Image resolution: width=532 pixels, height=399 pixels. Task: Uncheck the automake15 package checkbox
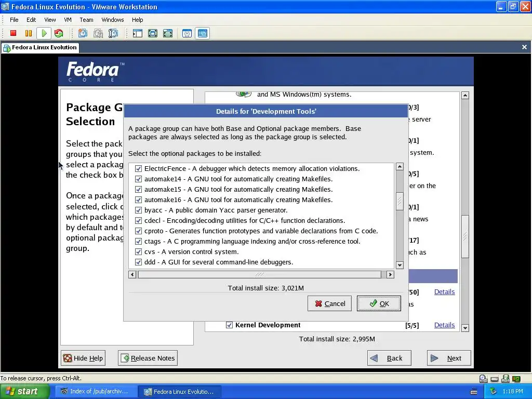pos(138,189)
